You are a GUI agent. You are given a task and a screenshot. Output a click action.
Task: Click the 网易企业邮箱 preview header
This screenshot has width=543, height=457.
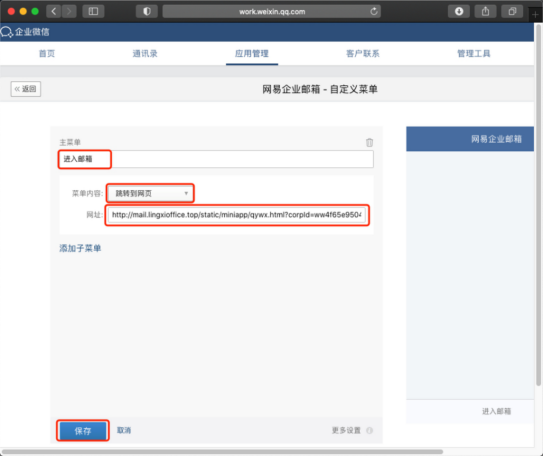(x=470, y=139)
